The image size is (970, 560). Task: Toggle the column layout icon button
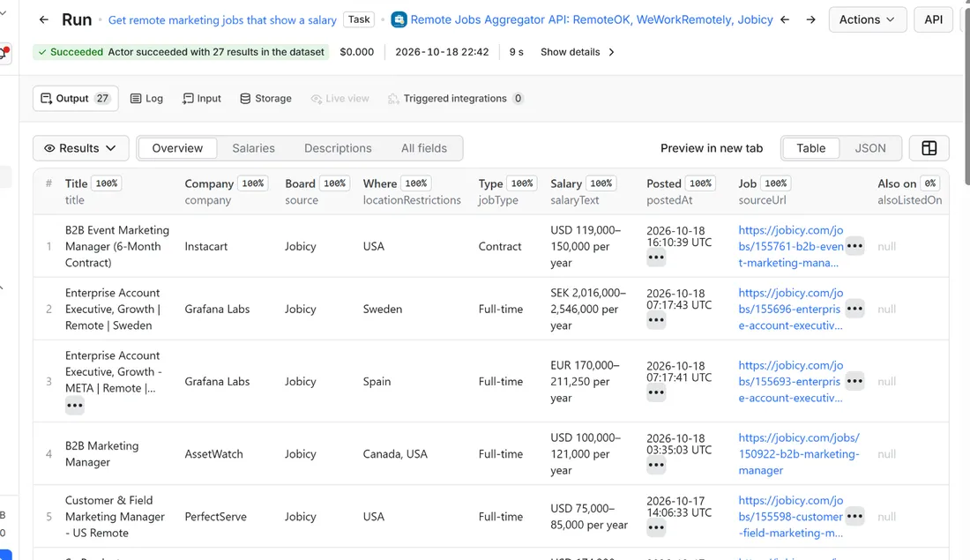[x=929, y=148]
